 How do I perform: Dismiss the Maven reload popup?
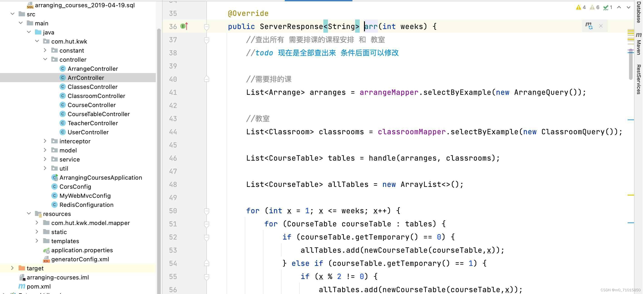[601, 26]
